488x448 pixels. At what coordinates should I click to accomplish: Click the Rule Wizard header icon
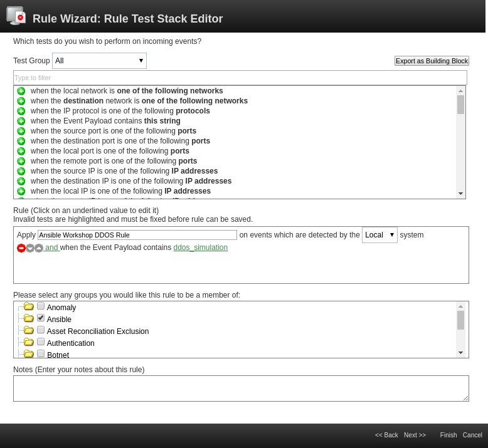point(16,16)
